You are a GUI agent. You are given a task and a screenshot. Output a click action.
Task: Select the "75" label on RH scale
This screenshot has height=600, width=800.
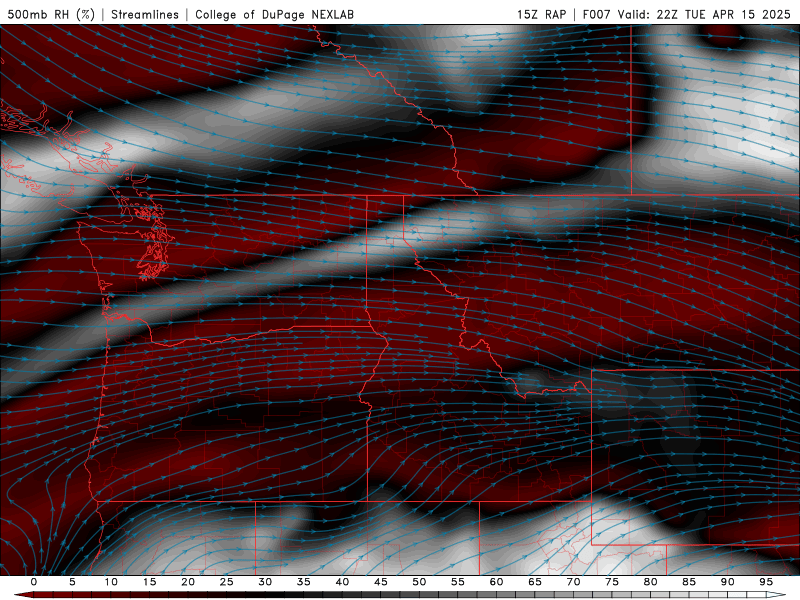tap(612, 582)
